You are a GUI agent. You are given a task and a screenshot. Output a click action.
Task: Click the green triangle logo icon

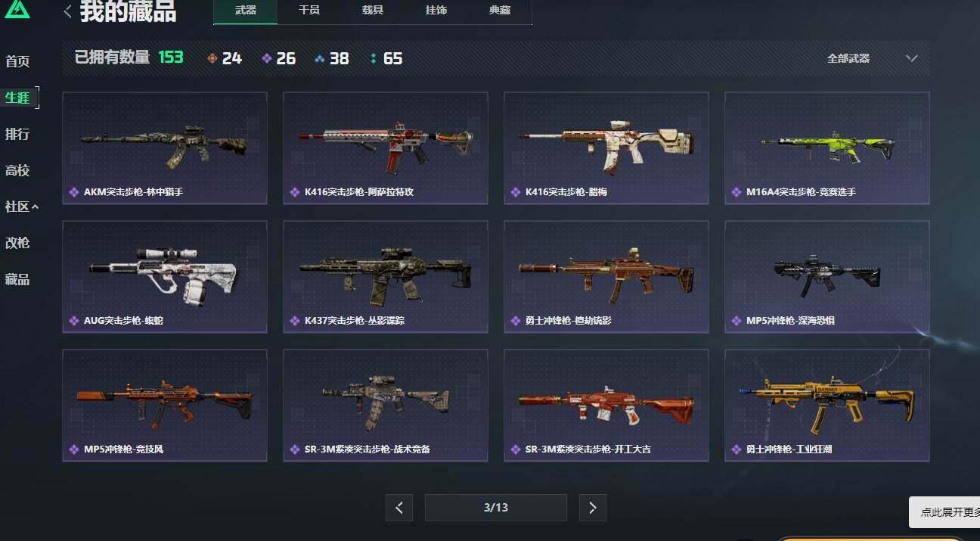17,10
